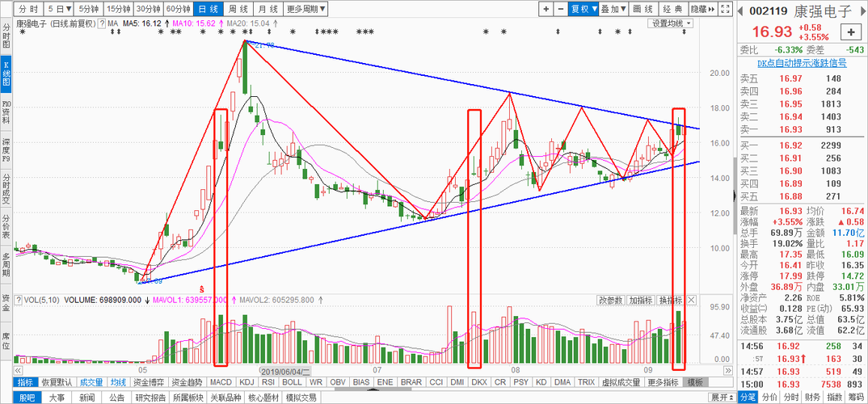
Task: Close the volume indicator panel
Action: point(691,300)
